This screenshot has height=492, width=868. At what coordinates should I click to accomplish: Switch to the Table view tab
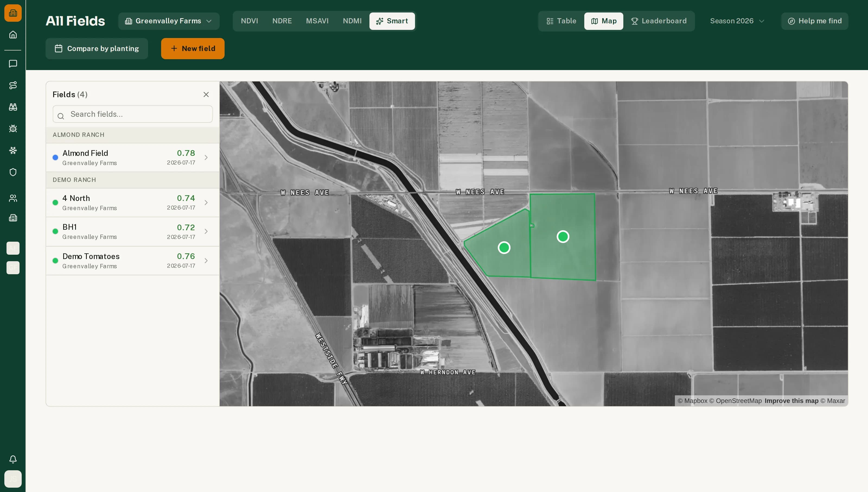coord(561,21)
